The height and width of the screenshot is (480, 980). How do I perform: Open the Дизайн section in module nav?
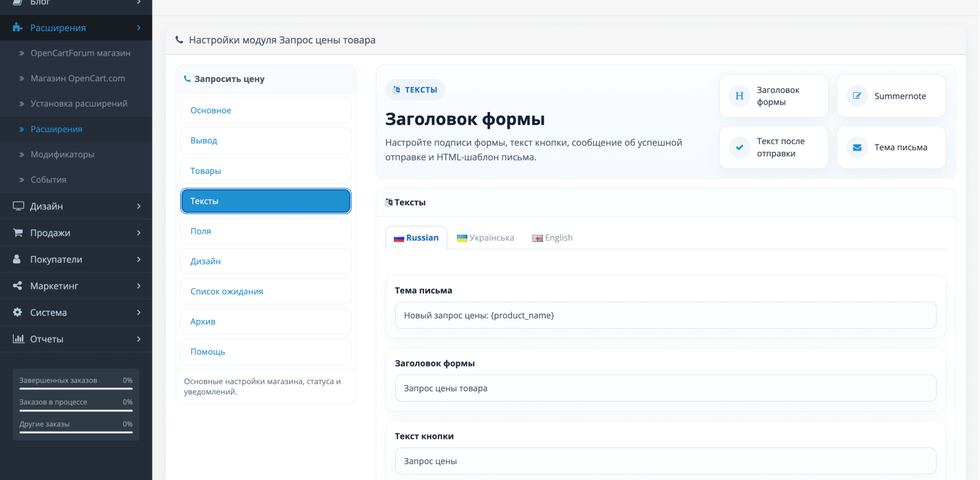[266, 261]
